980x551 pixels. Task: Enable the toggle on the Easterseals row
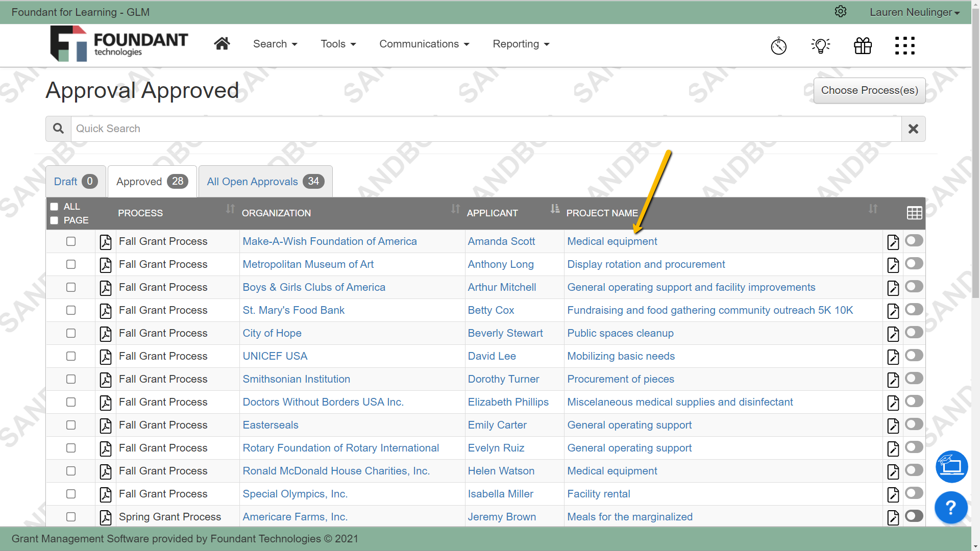(914, 425)
